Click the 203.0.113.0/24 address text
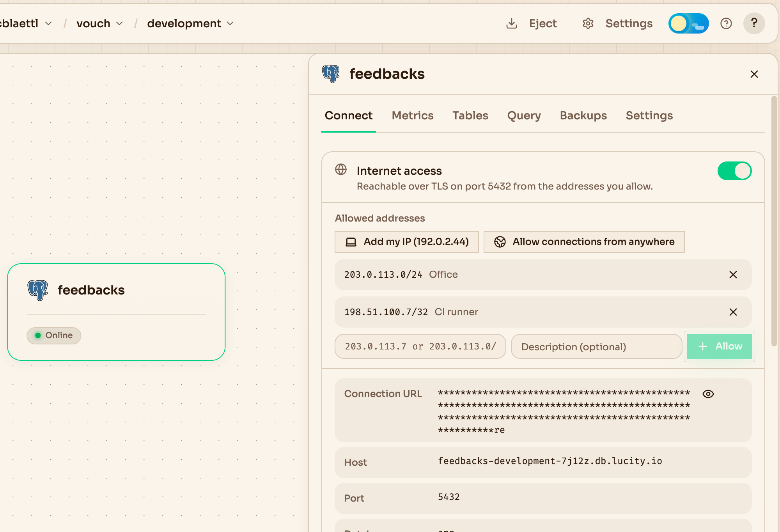Viewport: 780px width, 532px height. coord(383,275)
